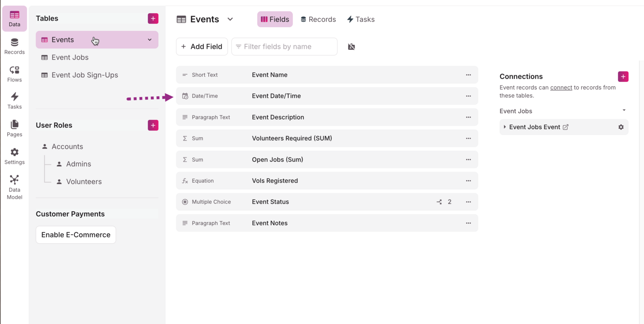Add a new connection with plus icon

tap(623, 76)
